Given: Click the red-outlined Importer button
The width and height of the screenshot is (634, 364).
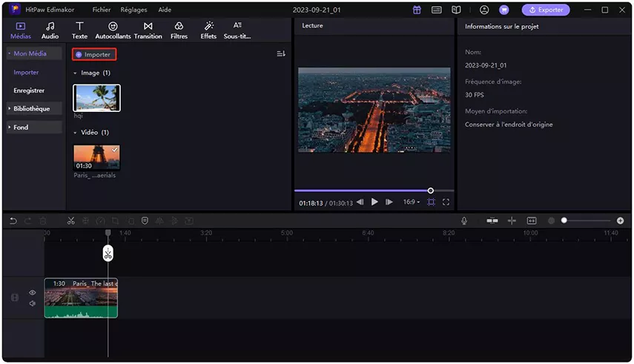Looking at the screenshot, I should click(94, 54).
